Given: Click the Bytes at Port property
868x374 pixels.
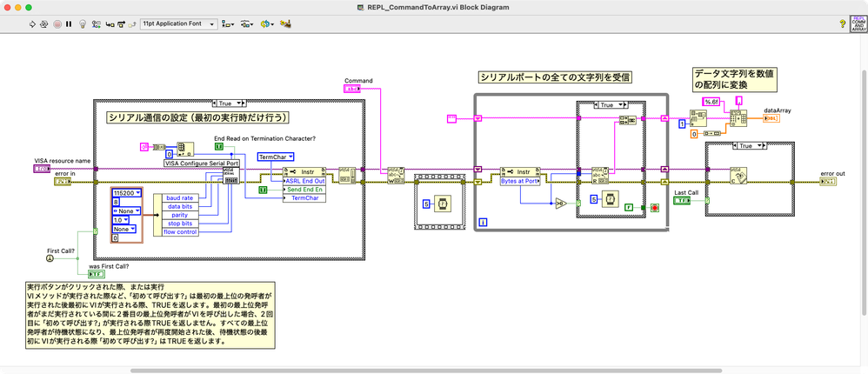Looking at the screenshot, I should (520, 181).
